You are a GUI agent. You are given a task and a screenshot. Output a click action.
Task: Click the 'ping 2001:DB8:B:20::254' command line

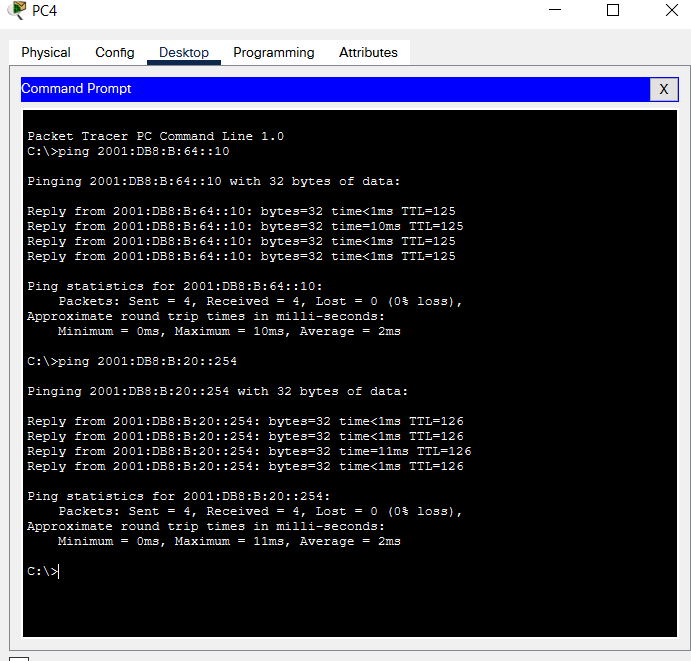132,361
